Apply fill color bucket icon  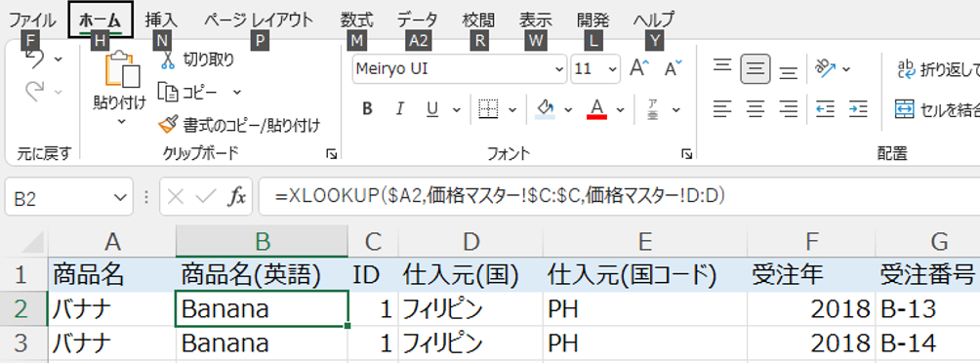(x=546, y=109)
